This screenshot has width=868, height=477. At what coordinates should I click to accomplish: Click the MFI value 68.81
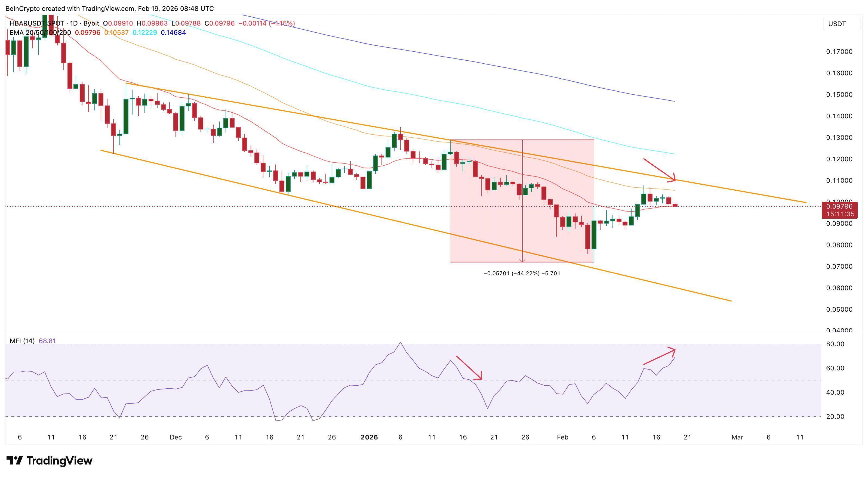click(49, 341)
